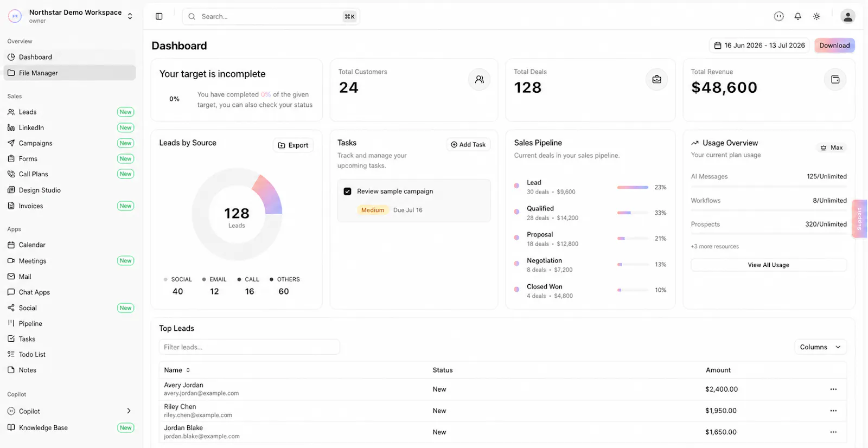Click the LinkedIn sidebar icon
The height and width of the screenshot is (448, 868).
11,127
